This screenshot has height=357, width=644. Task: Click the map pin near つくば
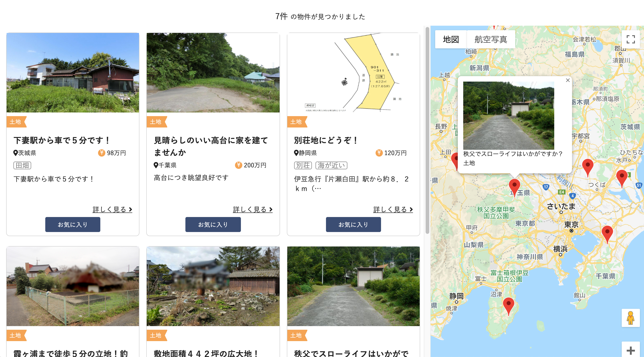tap(588, 168)
